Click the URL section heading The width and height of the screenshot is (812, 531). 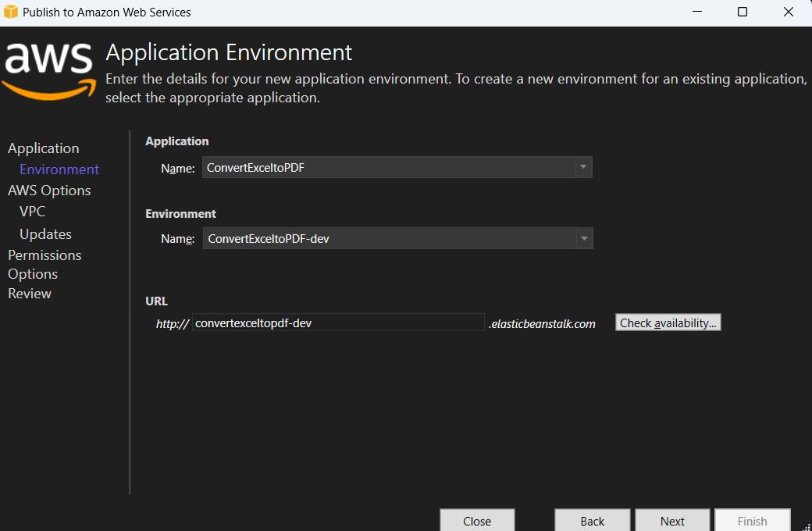(x=156, y=301)
